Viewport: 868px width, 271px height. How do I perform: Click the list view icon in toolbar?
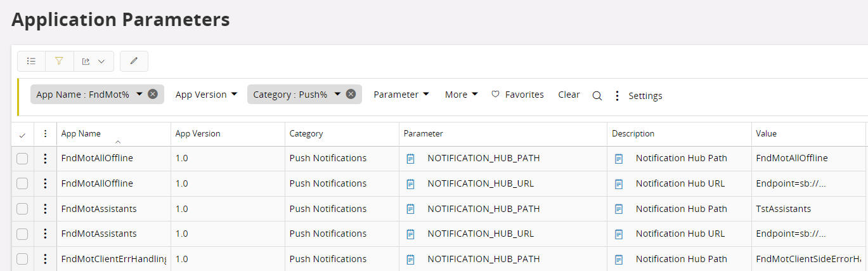pos(31,61)
